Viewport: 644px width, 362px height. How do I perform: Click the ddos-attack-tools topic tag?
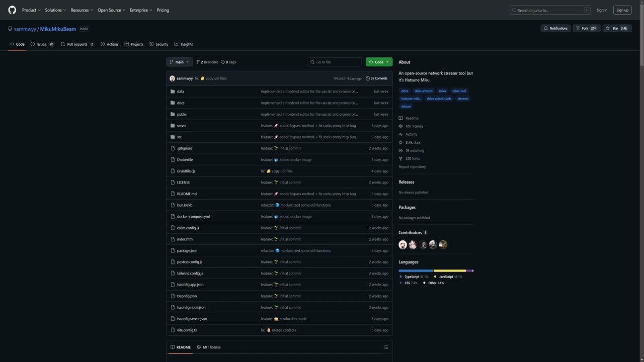pos(439,99)
